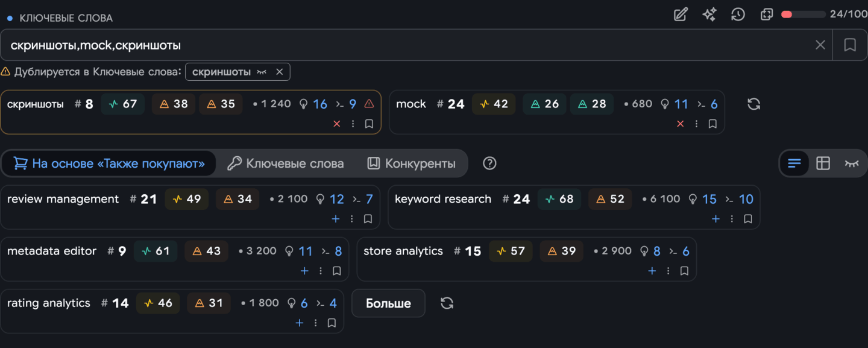Add review management keyword with plus

(x=336, y=219)
